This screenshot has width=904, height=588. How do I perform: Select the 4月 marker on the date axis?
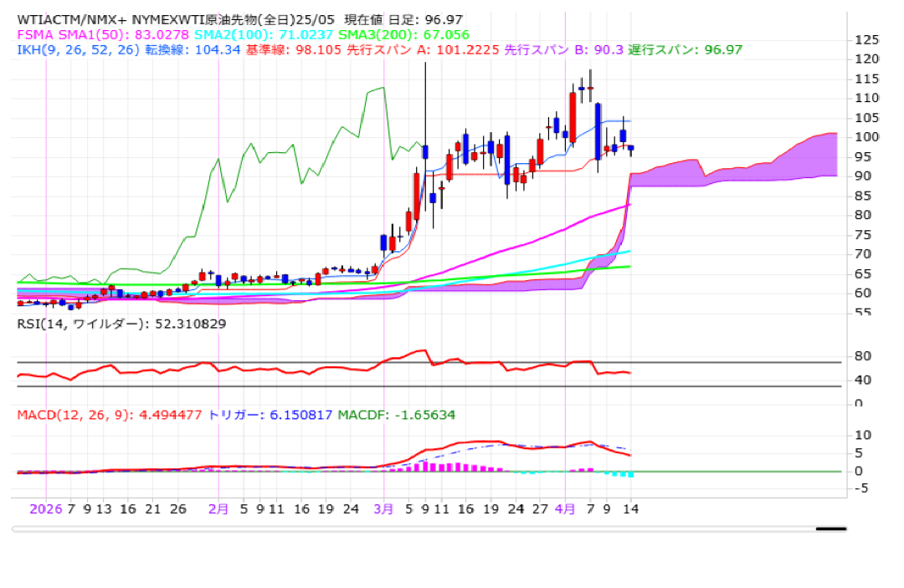(x=565, y=508)
